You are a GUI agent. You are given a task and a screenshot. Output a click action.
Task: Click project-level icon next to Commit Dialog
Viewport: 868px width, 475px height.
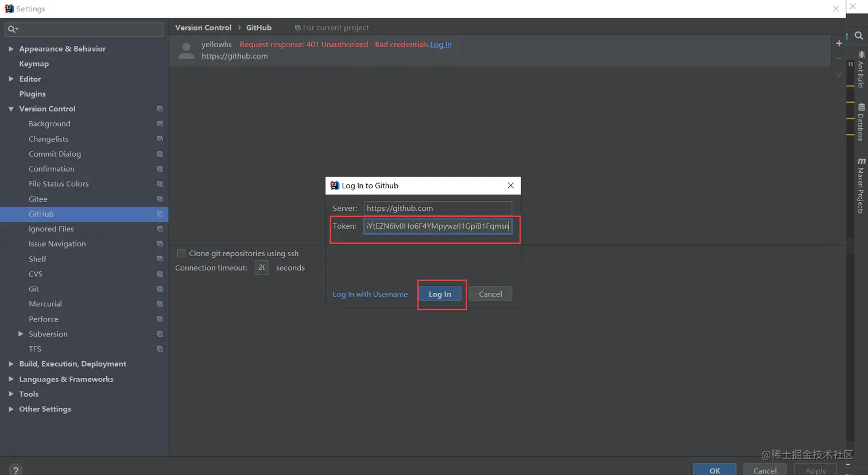coord(160,154)
